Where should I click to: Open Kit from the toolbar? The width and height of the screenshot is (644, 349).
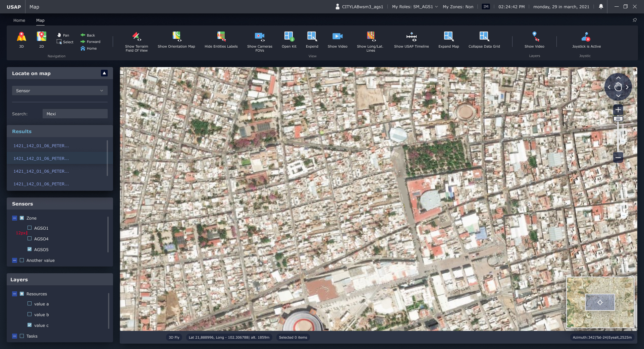coord(289,37)
